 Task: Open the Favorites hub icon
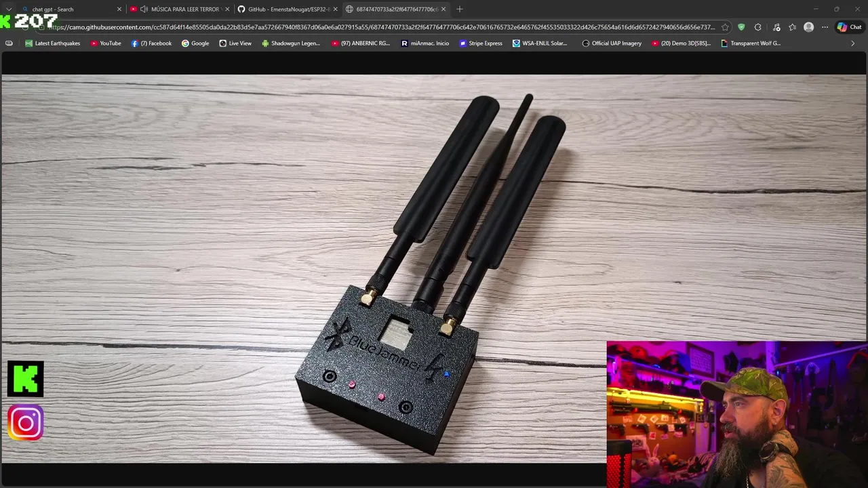[x=792, y=27]
